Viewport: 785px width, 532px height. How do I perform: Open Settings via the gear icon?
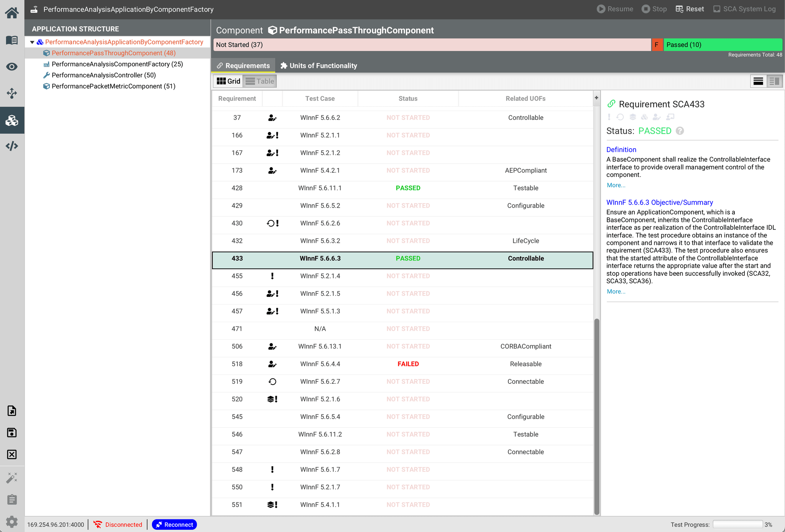[x=12, y=521]
